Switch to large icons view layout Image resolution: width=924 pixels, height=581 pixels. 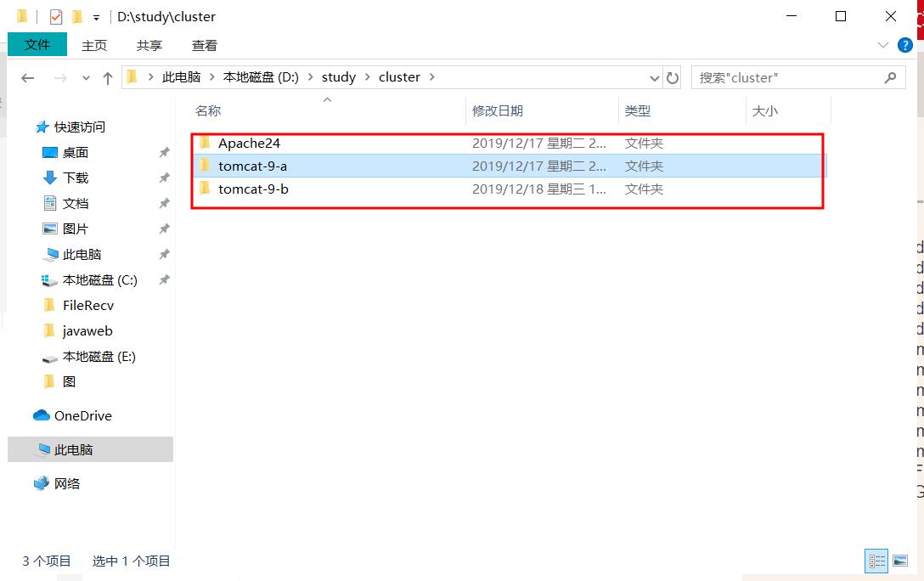(x=900, y=561)
